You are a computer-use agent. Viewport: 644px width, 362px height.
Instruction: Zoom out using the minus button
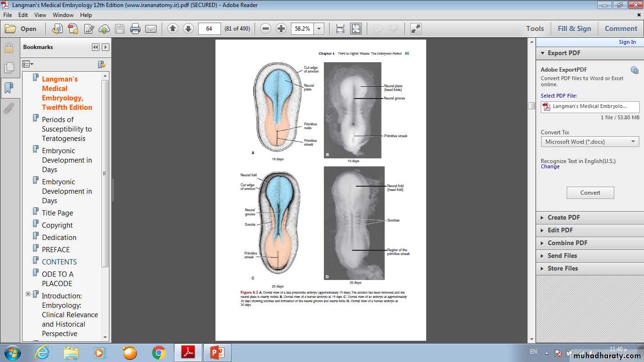point(265,29)
